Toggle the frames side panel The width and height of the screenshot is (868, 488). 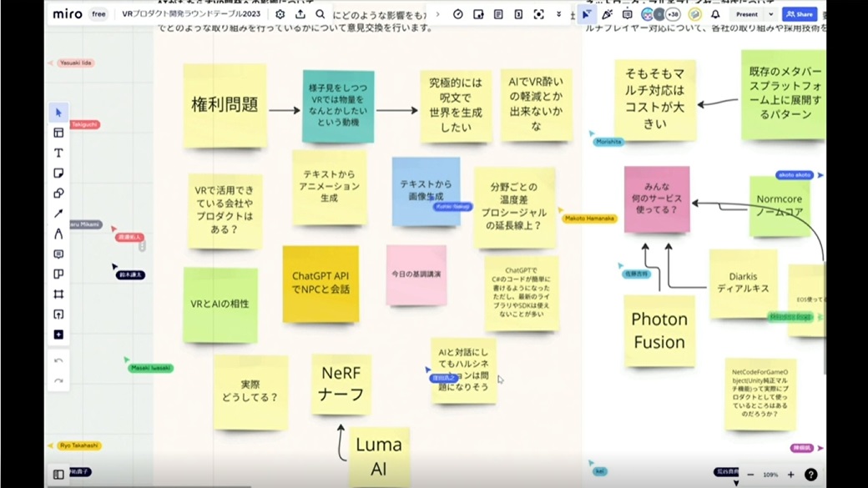(x=58, y=475)
